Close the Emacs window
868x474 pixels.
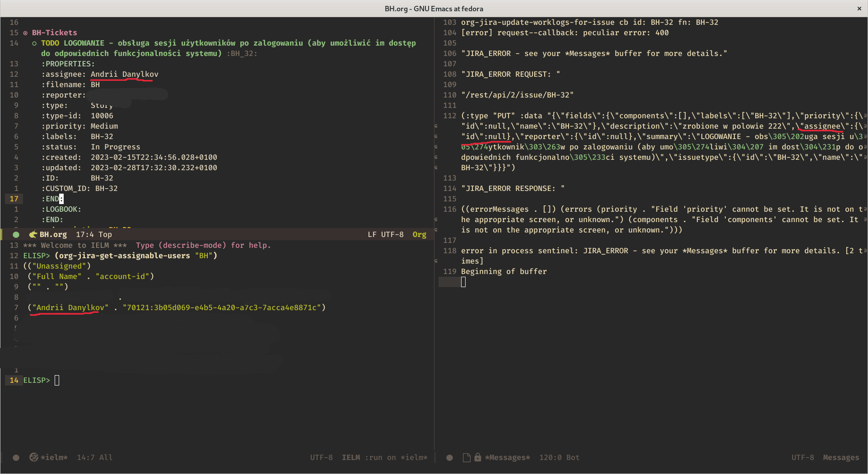(859, 9)
